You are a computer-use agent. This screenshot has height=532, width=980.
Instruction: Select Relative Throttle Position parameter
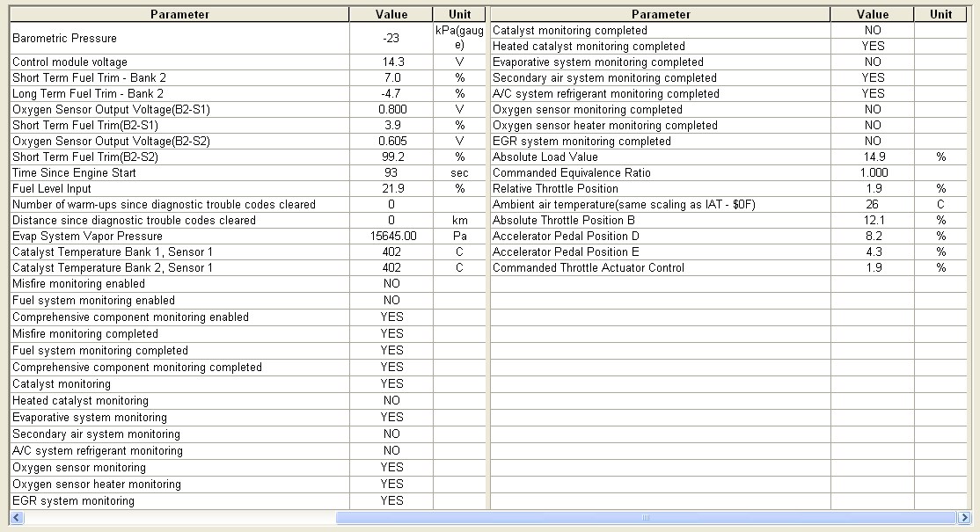(x=728, y=188)
